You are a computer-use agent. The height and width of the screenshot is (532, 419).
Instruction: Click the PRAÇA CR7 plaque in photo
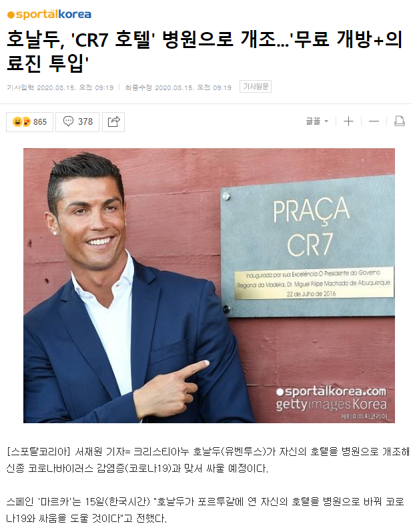[308, 247]
